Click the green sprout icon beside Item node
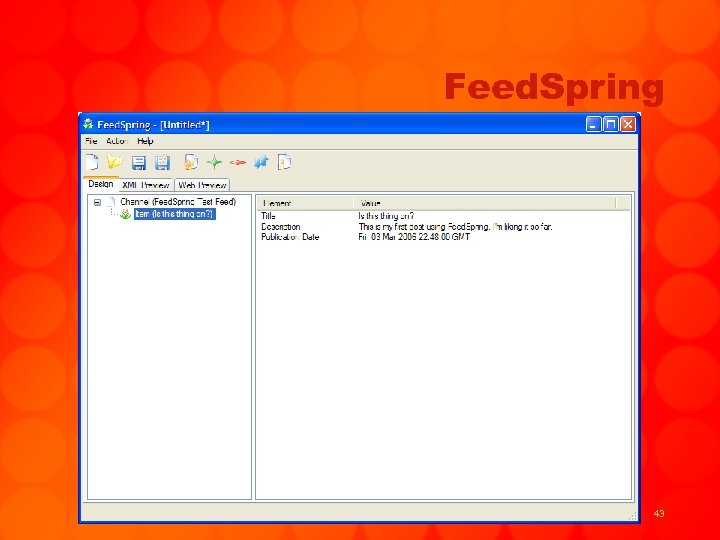This screenshot has width=720, height=540. [x=125, y=214]
